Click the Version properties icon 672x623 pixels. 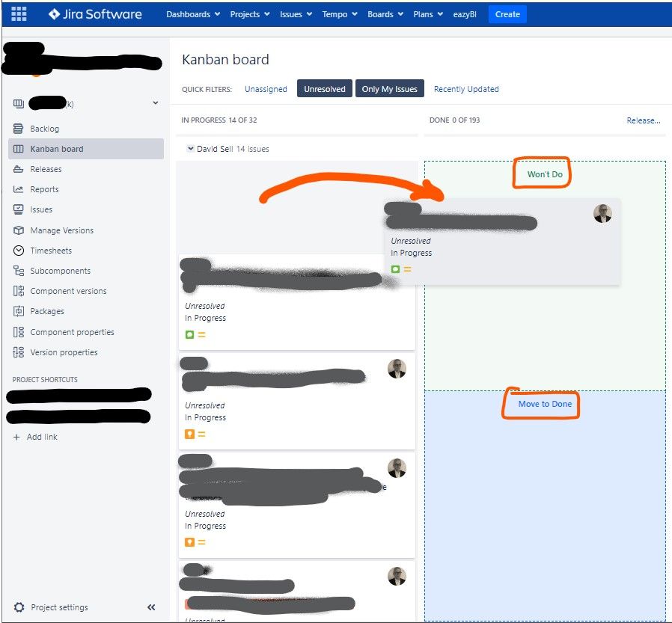point(19,352)
